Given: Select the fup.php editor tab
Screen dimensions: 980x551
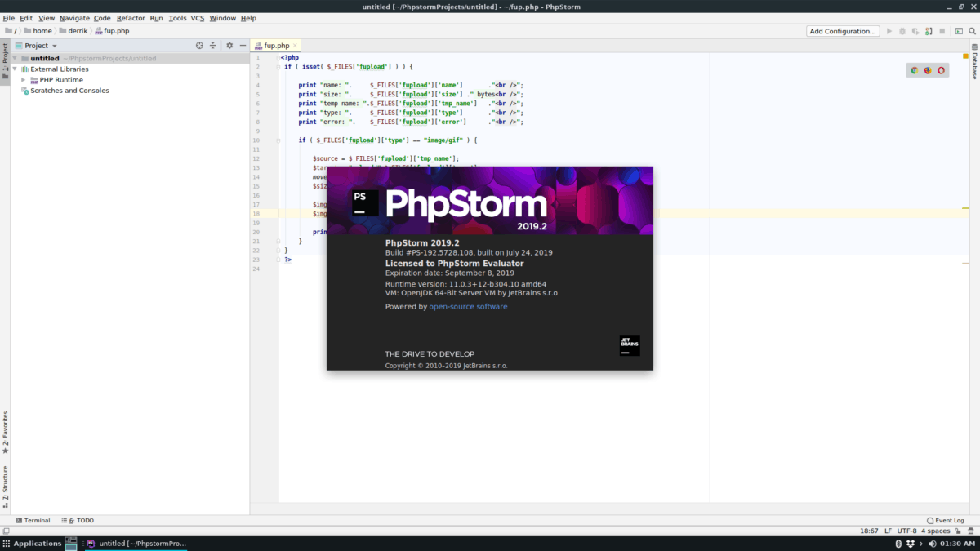Looking at the screenshot, I should [275, 46].
